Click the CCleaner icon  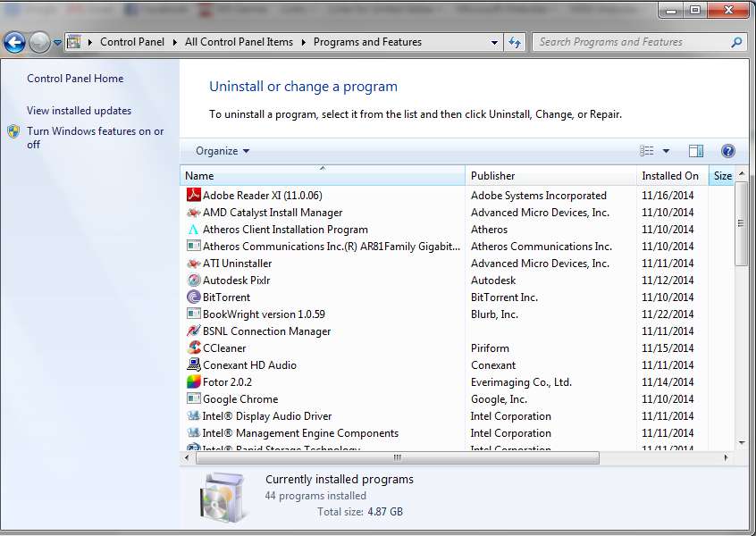pyautogui.click(x=193, y=348)
